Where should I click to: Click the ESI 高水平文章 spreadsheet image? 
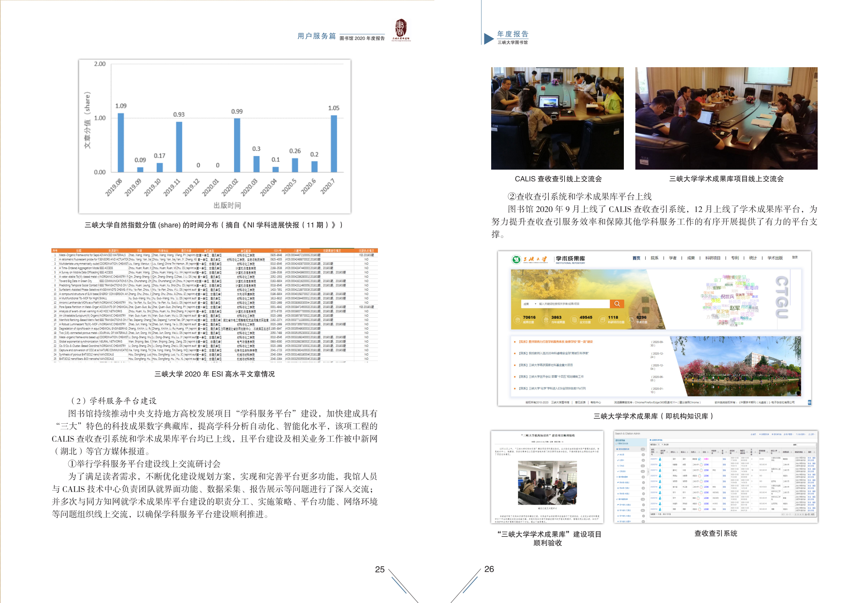pos(215,305)
